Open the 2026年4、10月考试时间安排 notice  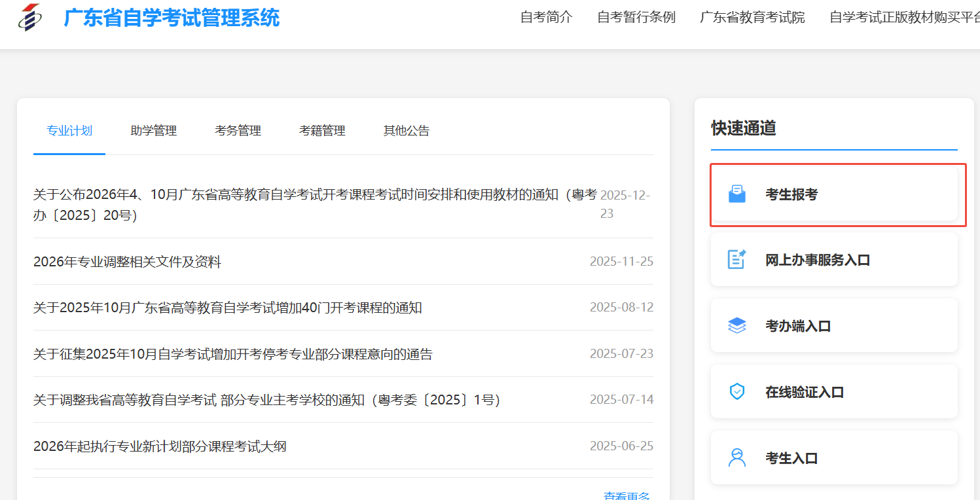316,205
